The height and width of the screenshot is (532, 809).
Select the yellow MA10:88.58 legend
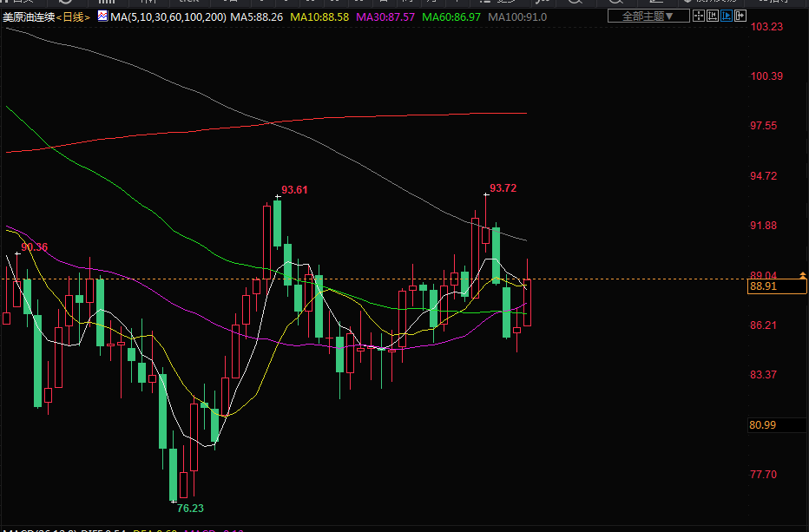[319, 17]
